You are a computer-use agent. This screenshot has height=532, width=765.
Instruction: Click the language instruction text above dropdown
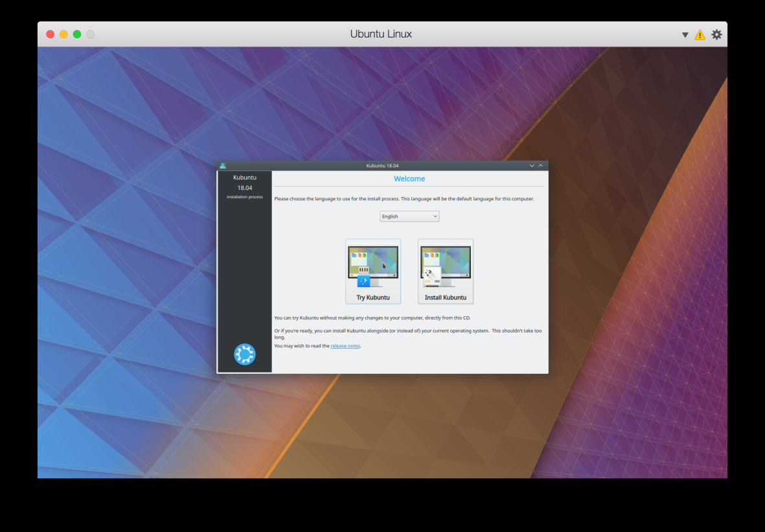[x=404, y=199]
